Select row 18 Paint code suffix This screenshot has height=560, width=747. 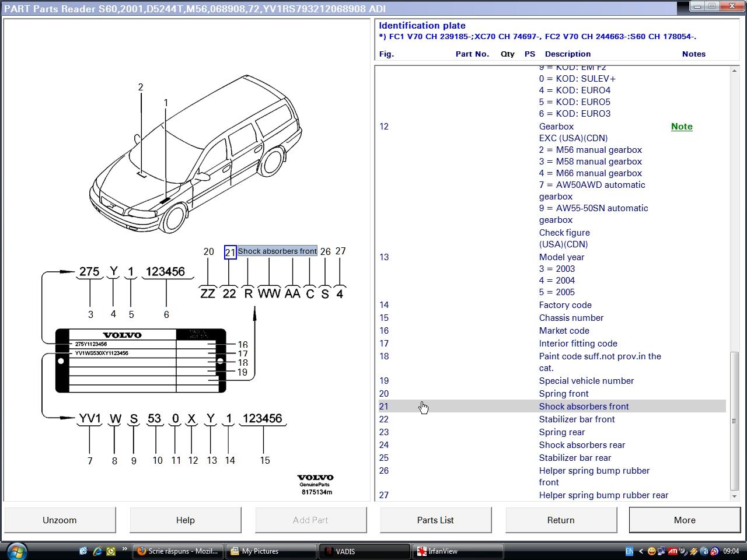point(552,362)
